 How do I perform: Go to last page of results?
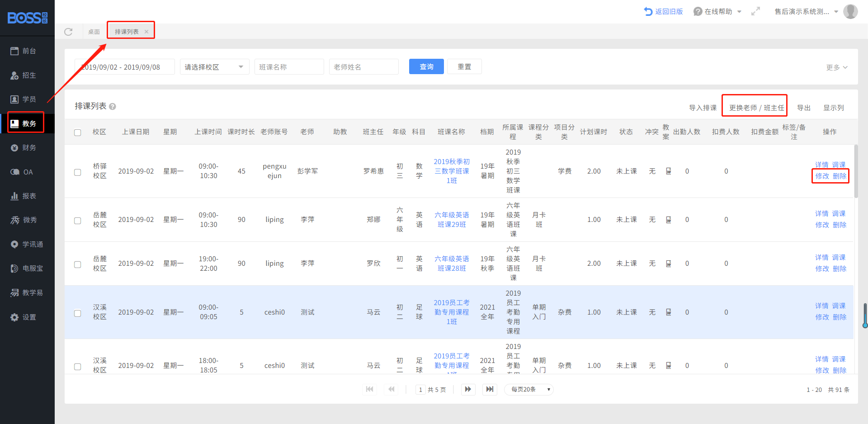coord(490,389)
